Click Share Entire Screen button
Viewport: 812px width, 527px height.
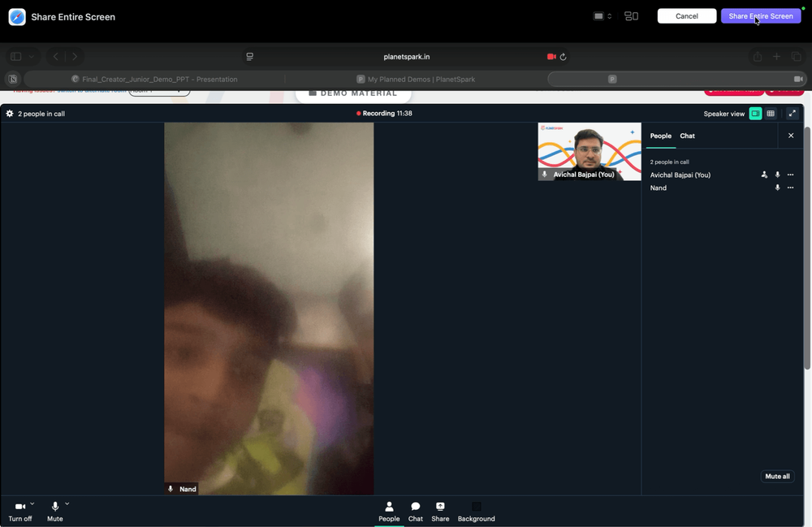coord(761,16)
